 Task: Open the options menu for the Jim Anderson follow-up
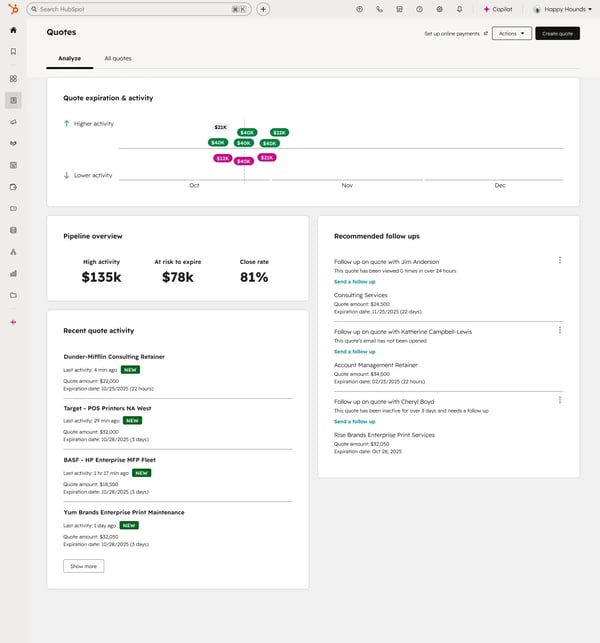click(x=560, y=260)
